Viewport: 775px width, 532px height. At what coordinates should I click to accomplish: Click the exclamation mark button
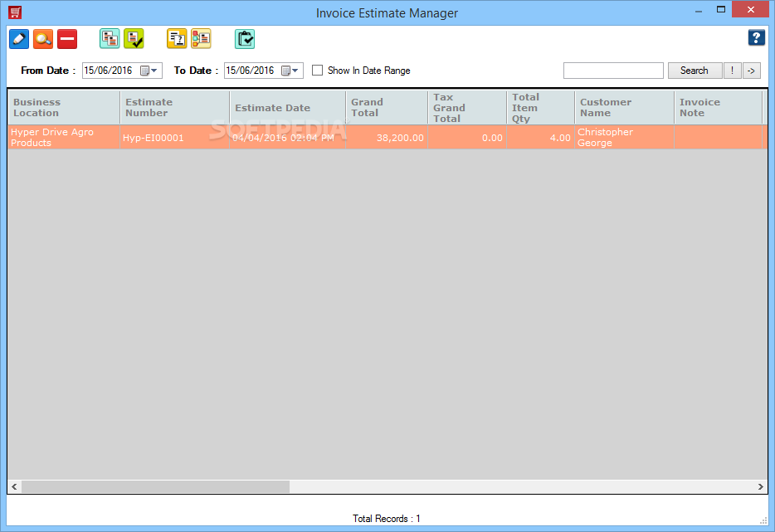click(x=732, y=71)
